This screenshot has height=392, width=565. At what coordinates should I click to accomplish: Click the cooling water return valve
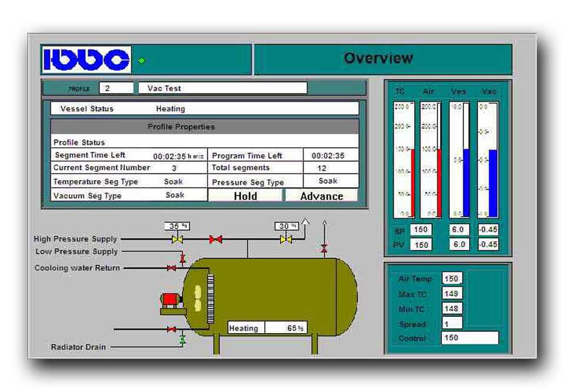click(x=171, y=268)
